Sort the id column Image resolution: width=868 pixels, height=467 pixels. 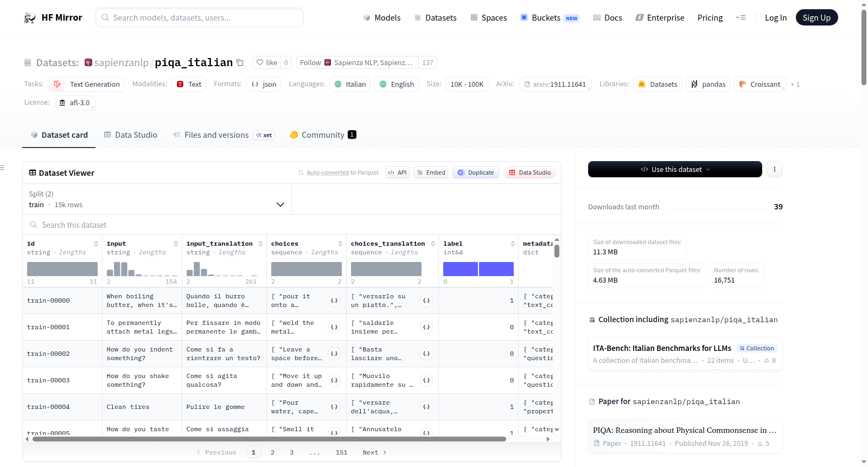[96, 244]
